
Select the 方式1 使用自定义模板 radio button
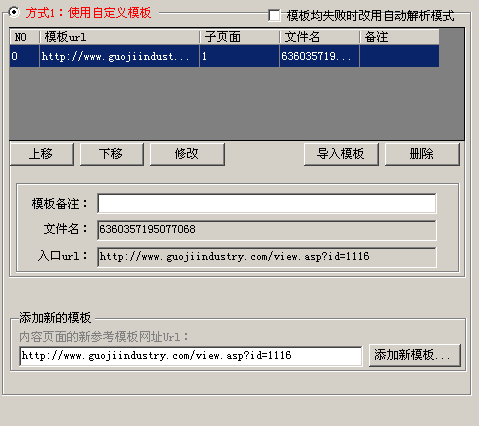point(14,12)
